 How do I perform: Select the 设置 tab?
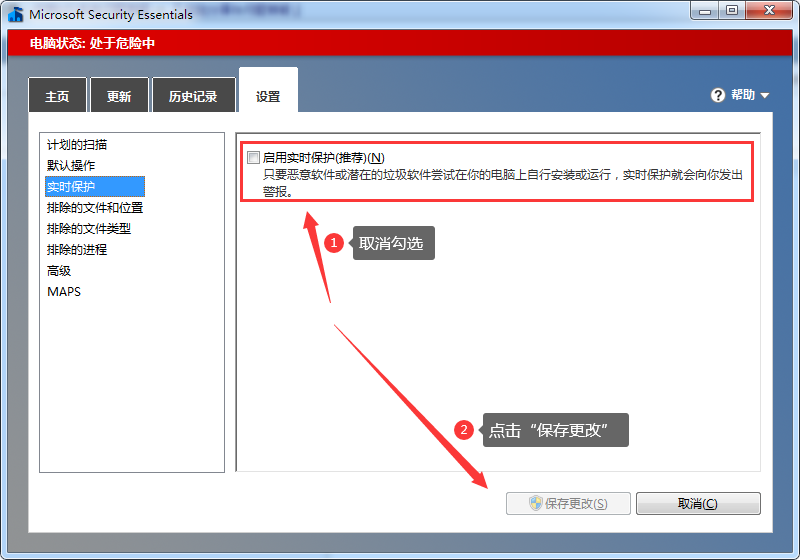tap(268, 92)
